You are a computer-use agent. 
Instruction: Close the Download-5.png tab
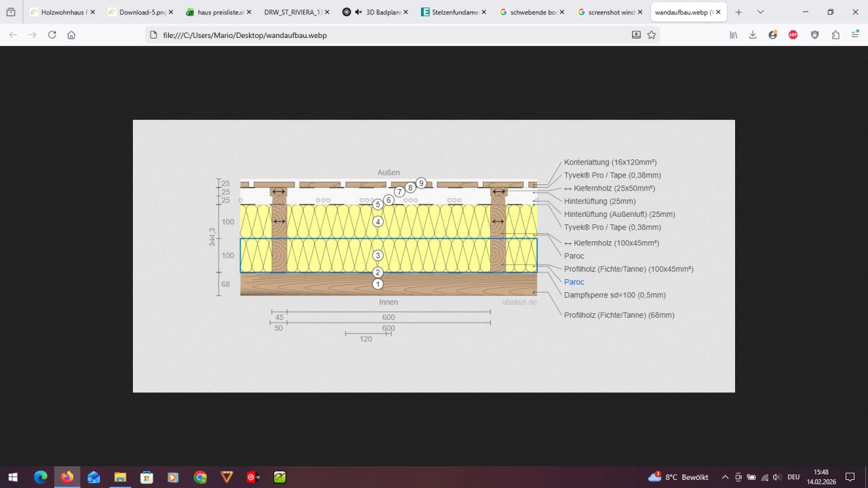pyautogui.click(x=170, y=12)
